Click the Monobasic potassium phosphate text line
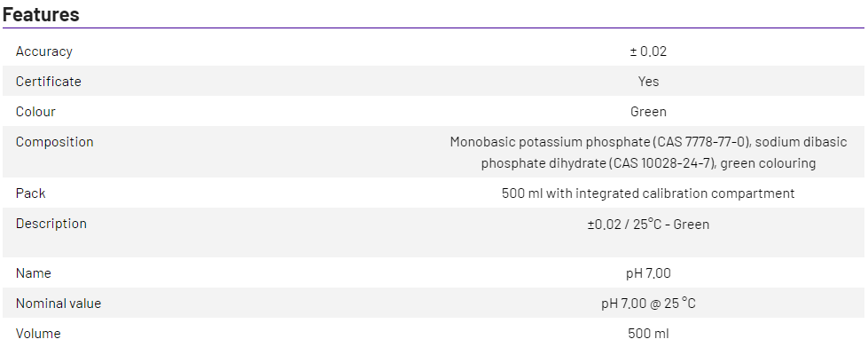 click(648, 142)
